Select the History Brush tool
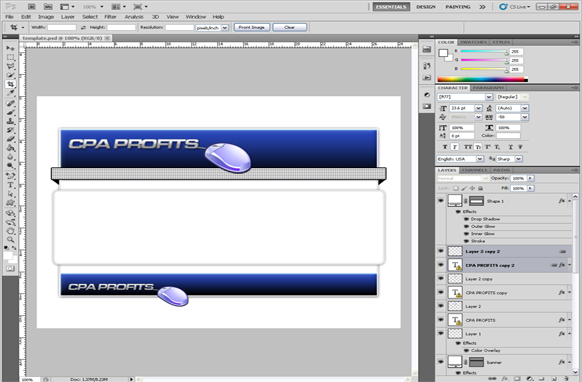The image size is (582, 382). (10, 130)
